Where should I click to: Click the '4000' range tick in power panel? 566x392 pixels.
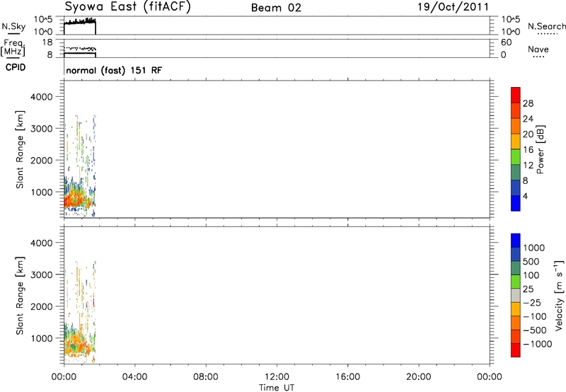point(42,97)
